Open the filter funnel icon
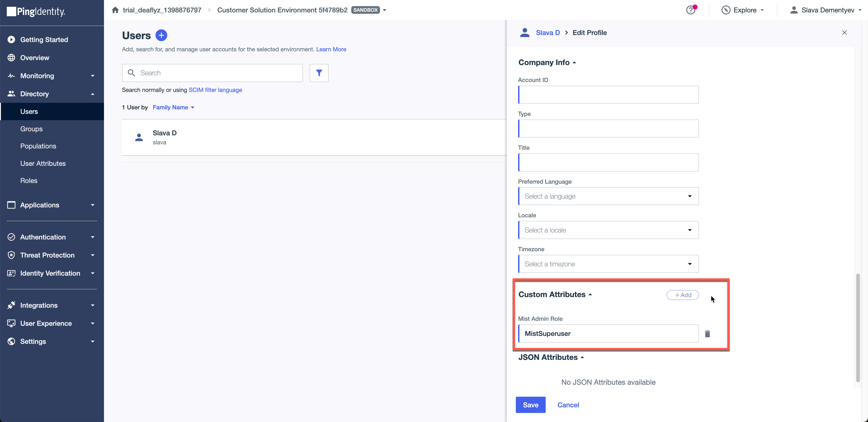This screenshot has width=868, height=422. point(319,73)
